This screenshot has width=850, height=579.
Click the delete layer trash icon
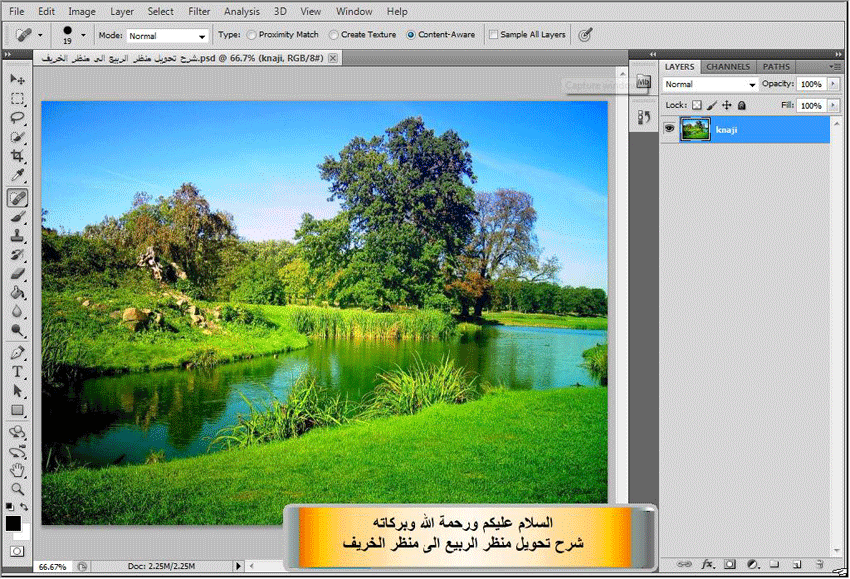point(818,565)
